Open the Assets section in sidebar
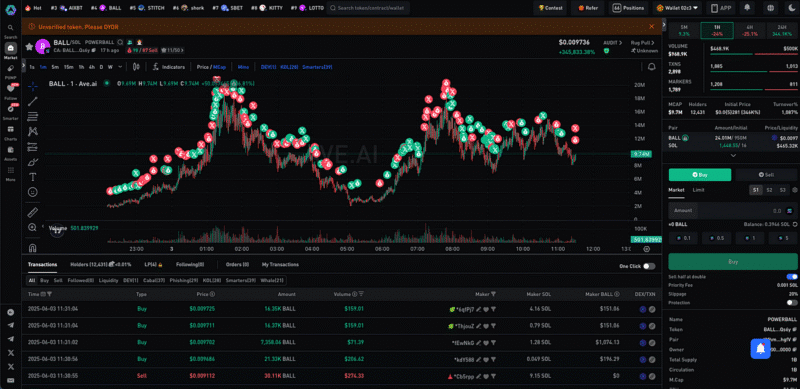The width and height of the screenshot is (800, 389). click(x=11, y=153)
